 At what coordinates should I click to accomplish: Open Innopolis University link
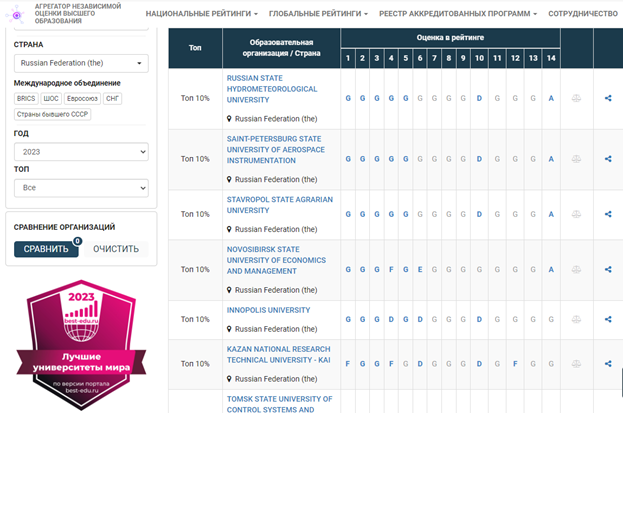tap(268, 310)
